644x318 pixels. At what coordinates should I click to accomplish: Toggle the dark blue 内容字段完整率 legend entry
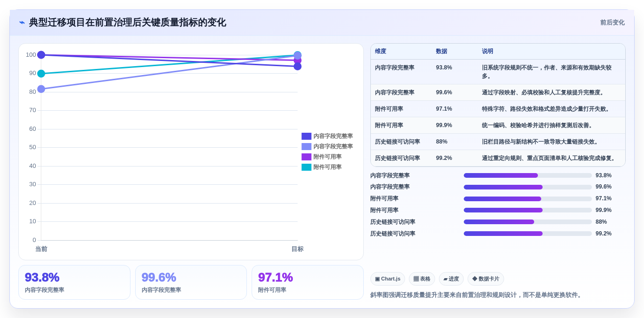tap(327, 136)
